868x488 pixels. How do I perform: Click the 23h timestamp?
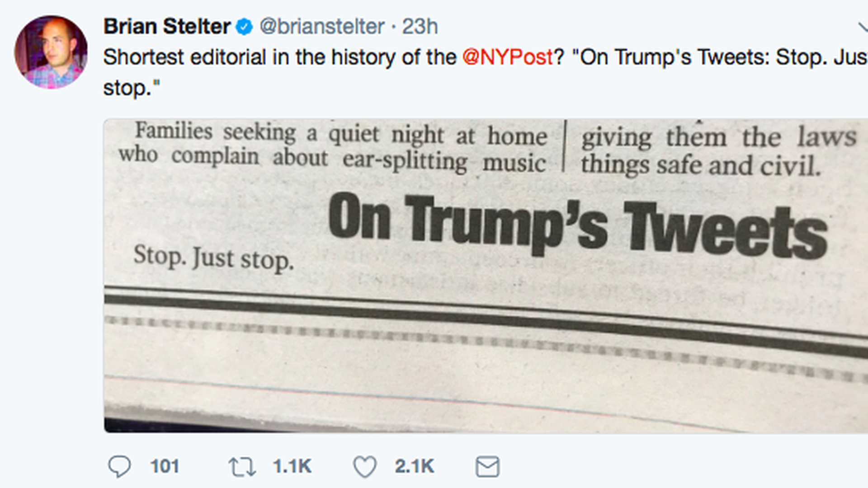click(420, 27)
